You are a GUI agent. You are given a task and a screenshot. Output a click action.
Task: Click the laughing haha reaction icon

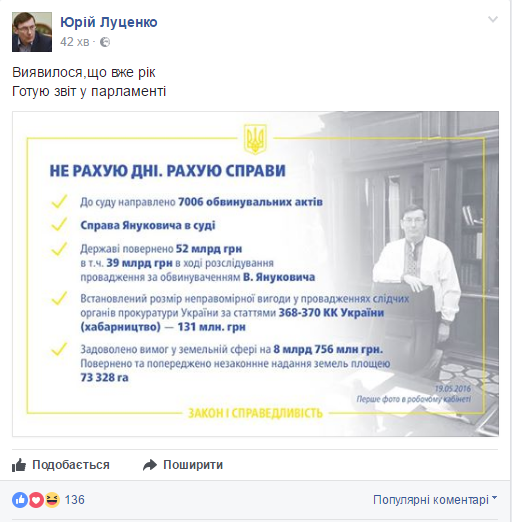coord(52,500)
